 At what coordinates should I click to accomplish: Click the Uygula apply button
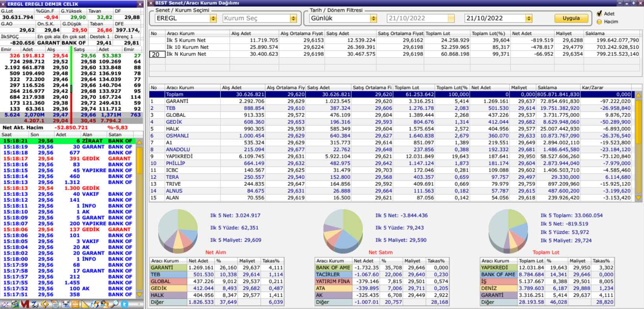pyautogui.click(x=571, y=18)
